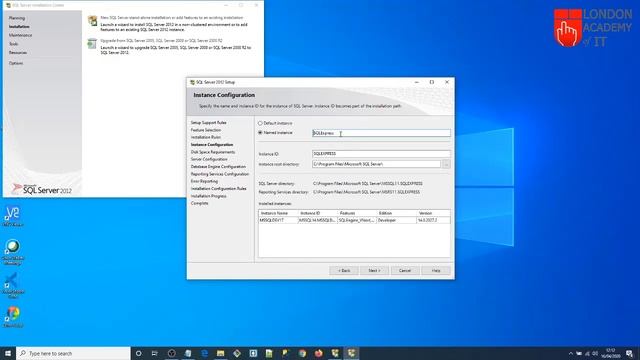The width and height of the screenshot is (640, 360).
Task: Select the Disk Space Requirements step
Action: coord(213,152)
